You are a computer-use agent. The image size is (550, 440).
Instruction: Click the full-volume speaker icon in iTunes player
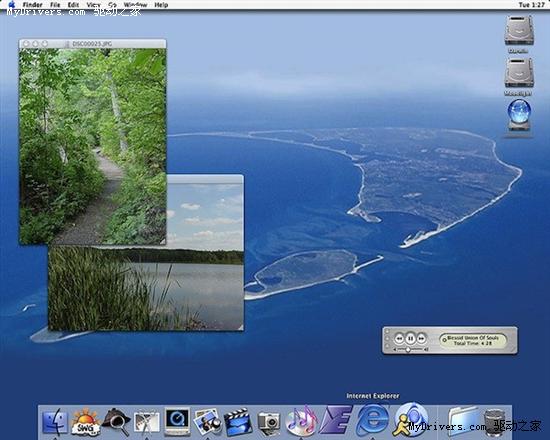point(426,349)
